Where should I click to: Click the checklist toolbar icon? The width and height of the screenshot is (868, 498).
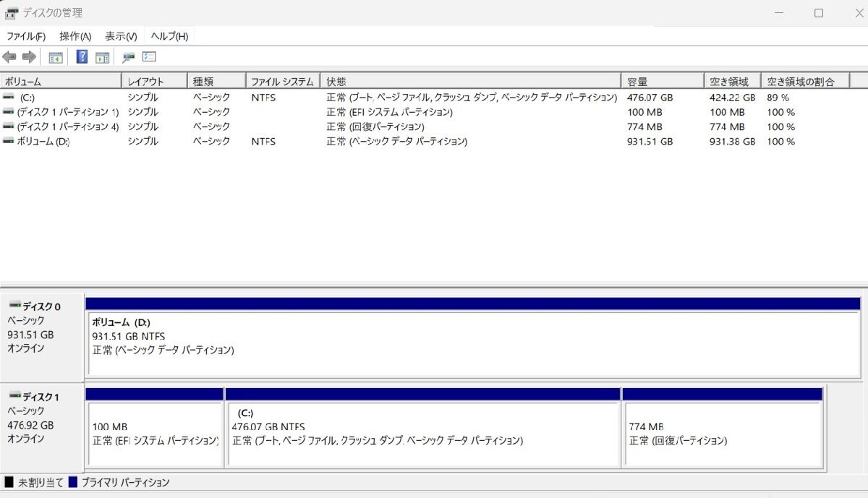149,56
